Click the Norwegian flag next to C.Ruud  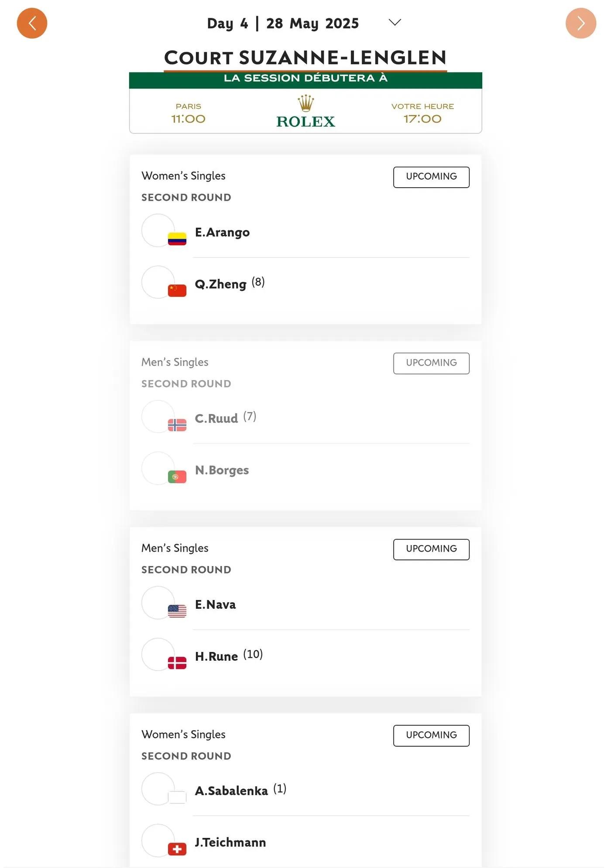tap(177, 425)
